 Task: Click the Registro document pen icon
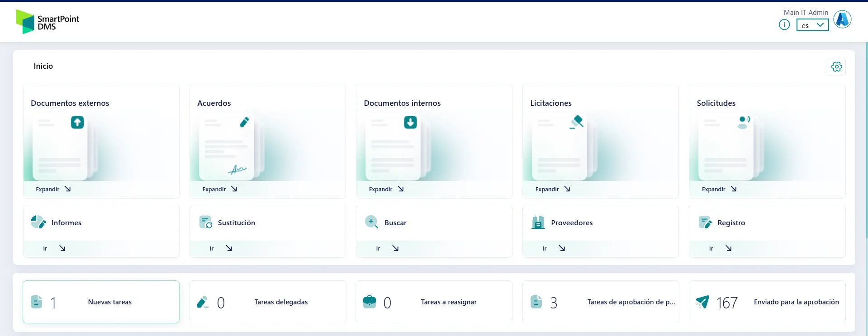click(705, 222)
